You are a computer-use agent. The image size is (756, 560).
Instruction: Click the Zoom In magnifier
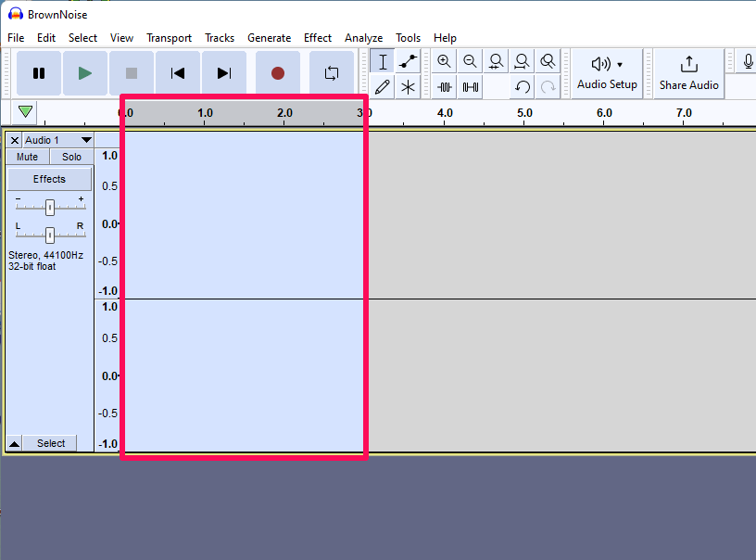444,61
